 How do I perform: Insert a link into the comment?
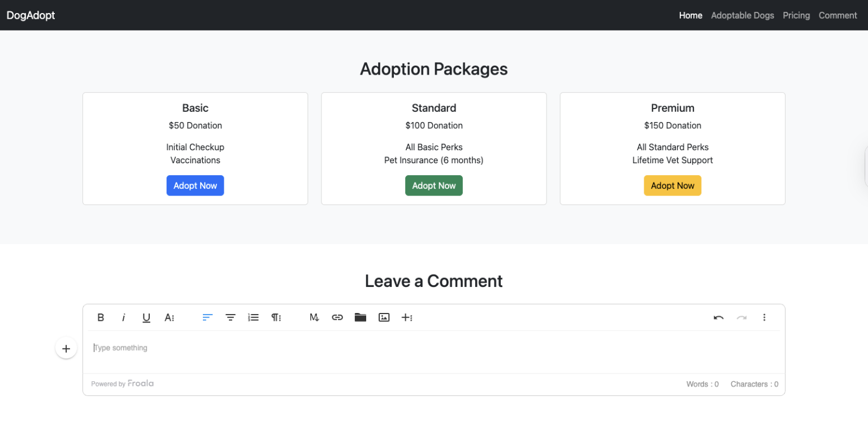(337, 317)
